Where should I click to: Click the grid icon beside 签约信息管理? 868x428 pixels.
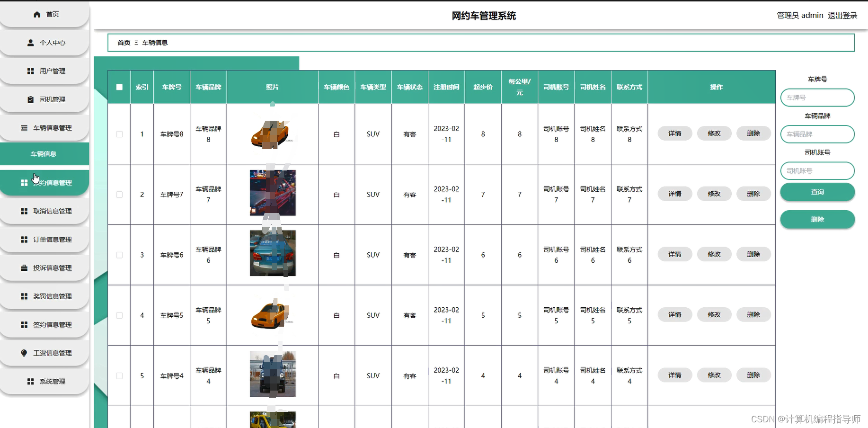pos(24,325)
